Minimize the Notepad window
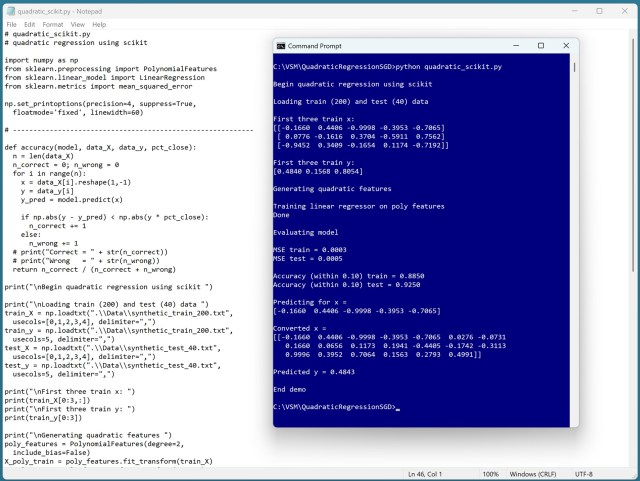Screen dimensions: 640x481 pyautogui.click(x=572, y=11)
